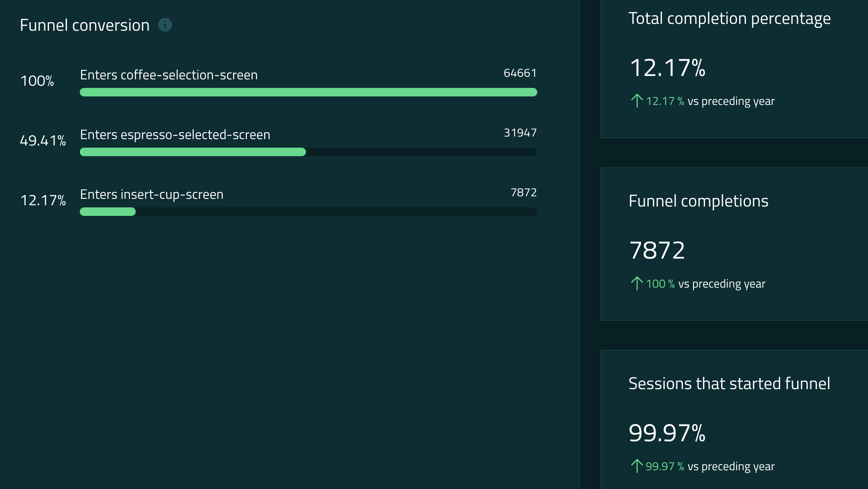Click the 12.17% value in the completion card
The height and width of the screenshot is (489, 868).
667,68
